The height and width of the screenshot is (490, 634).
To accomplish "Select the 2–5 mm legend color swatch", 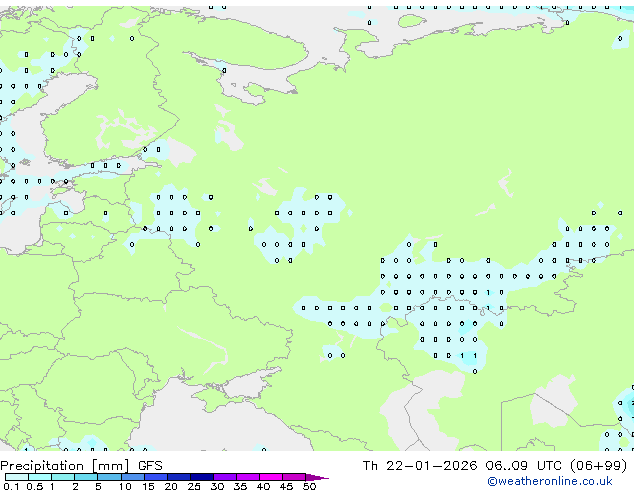I will coord(86,477).
